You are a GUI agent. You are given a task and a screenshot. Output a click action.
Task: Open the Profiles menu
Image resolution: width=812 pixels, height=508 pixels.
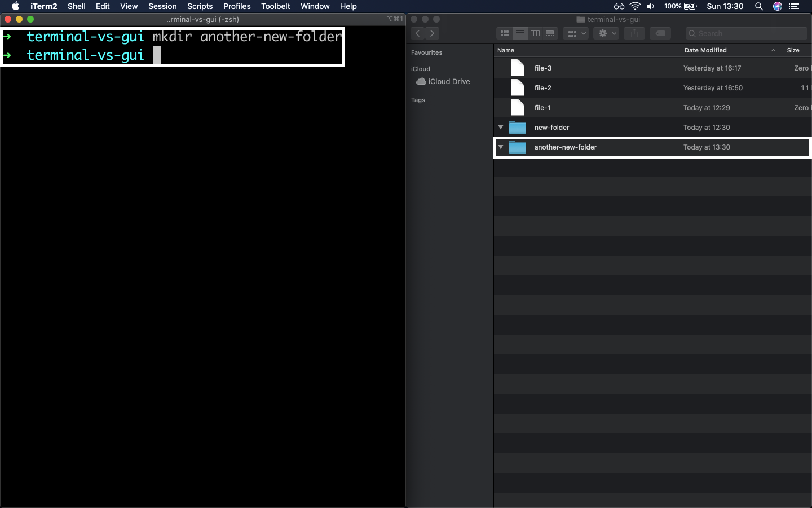(237, 6)
